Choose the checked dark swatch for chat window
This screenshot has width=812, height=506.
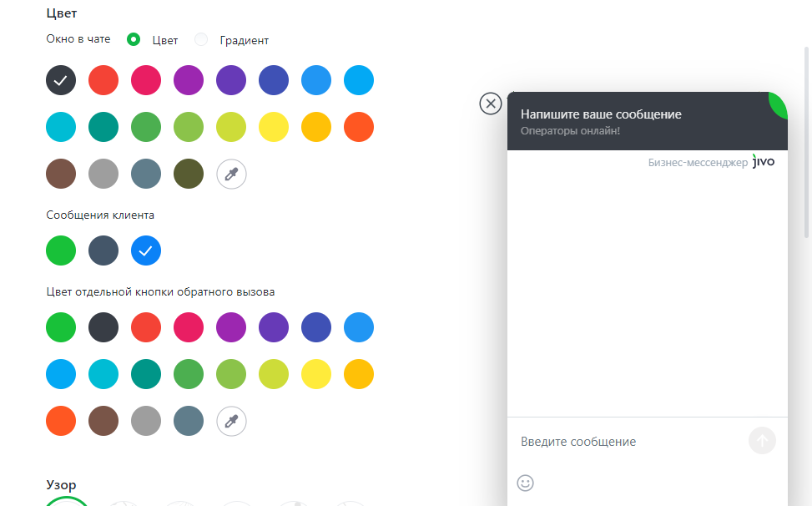[x=61, y=80]
